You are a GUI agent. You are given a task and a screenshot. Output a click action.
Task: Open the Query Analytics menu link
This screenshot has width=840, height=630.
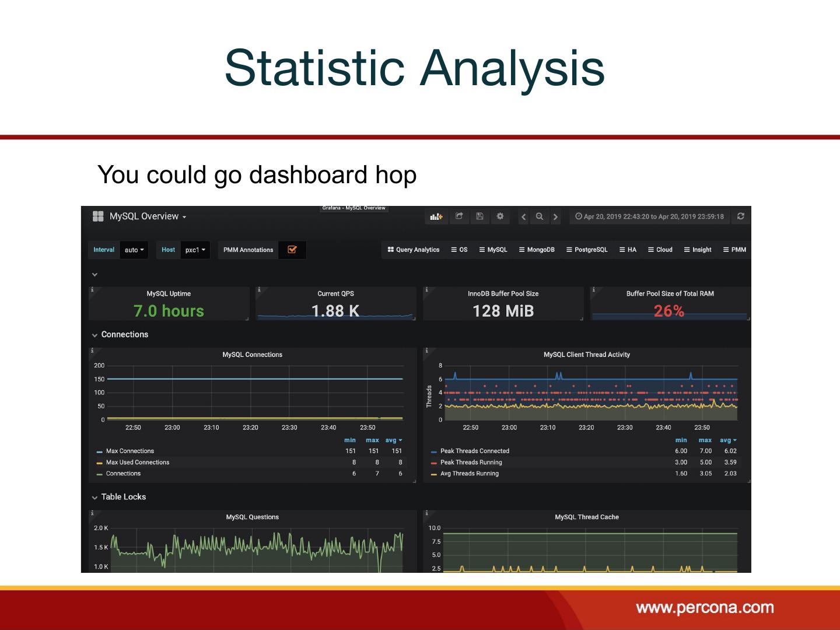(414, 250)
